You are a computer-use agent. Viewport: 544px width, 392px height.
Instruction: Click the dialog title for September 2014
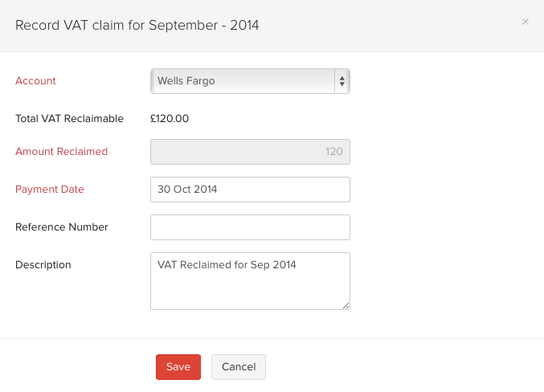(137, 25)
